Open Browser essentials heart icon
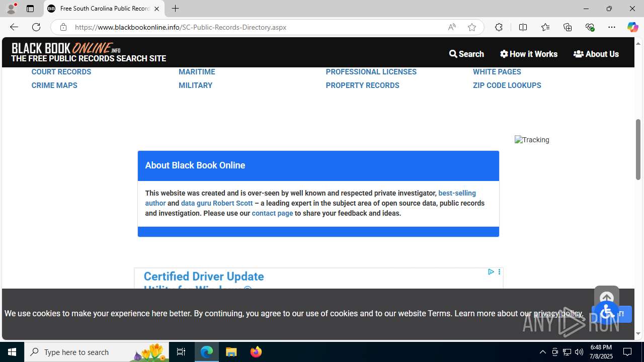The width and height of the screenshot is (644, 362). coord(590,27)
